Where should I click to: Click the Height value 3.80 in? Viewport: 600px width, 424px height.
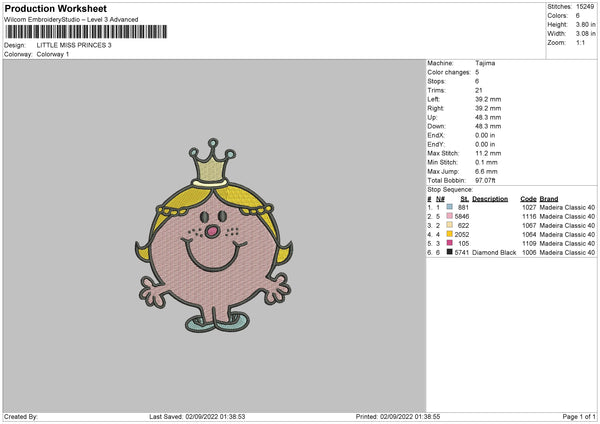point(585,24)
